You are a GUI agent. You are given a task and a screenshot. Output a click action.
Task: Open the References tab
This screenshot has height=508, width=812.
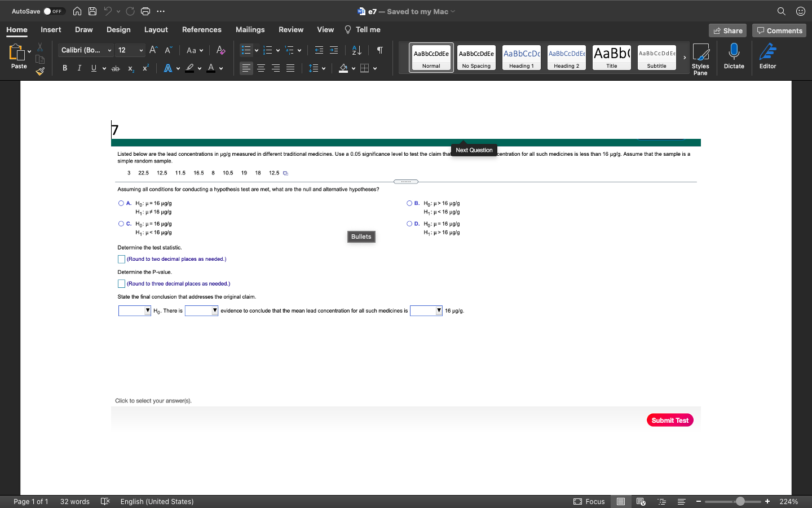(x=202, y=30)
